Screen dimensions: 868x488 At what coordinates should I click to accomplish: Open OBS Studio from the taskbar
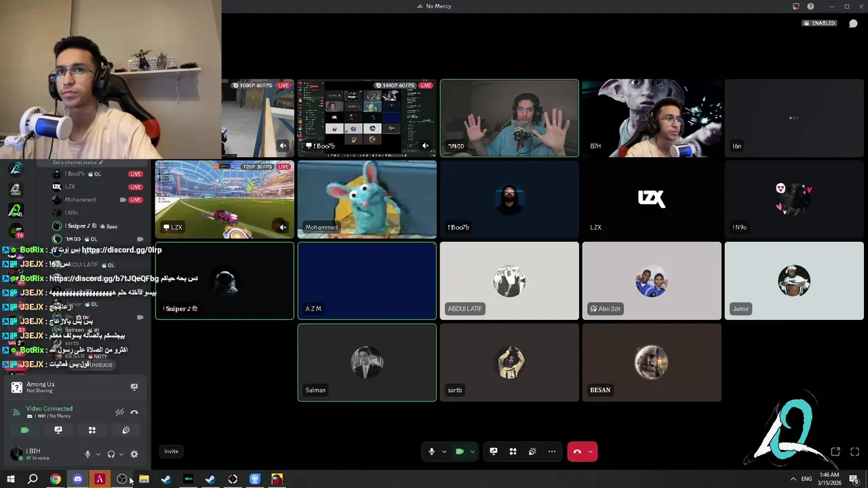click(x=122, y=479)
